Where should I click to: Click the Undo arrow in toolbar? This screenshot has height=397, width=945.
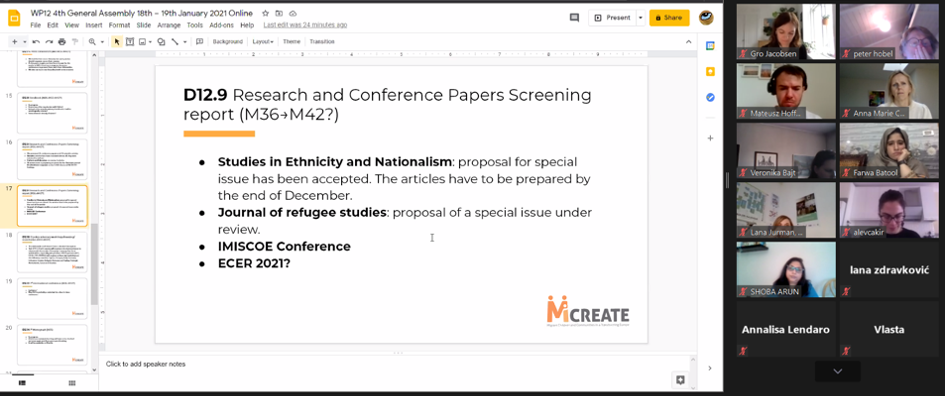click(36, 42)
